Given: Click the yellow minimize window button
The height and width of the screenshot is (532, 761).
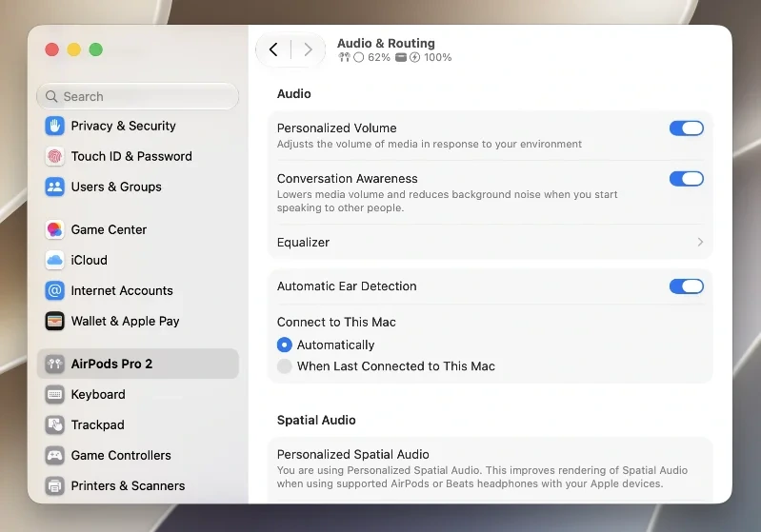Looking at the screenshot, I should tap(73, 49).
